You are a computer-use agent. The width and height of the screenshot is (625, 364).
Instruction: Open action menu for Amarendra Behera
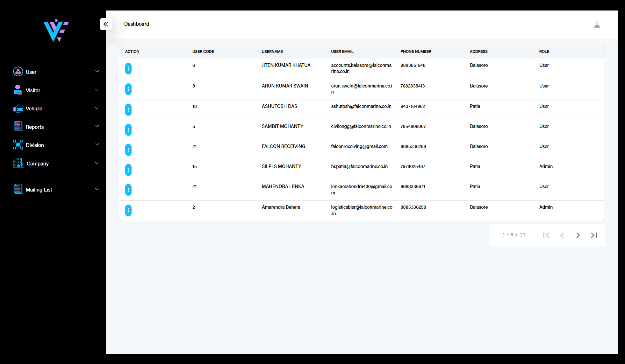click(x=128, y=211)
